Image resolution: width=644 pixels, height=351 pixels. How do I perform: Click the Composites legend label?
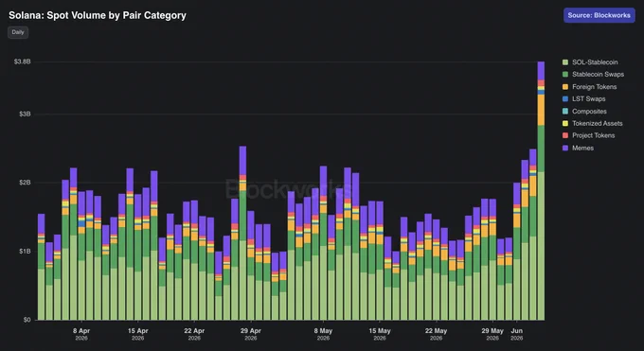(x=589, y=112)
